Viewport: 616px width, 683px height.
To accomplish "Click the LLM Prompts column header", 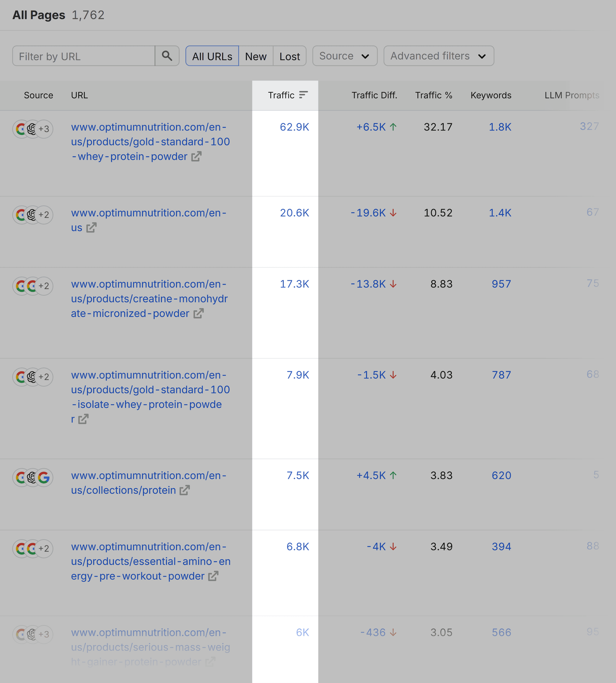I will click(572, 95).
